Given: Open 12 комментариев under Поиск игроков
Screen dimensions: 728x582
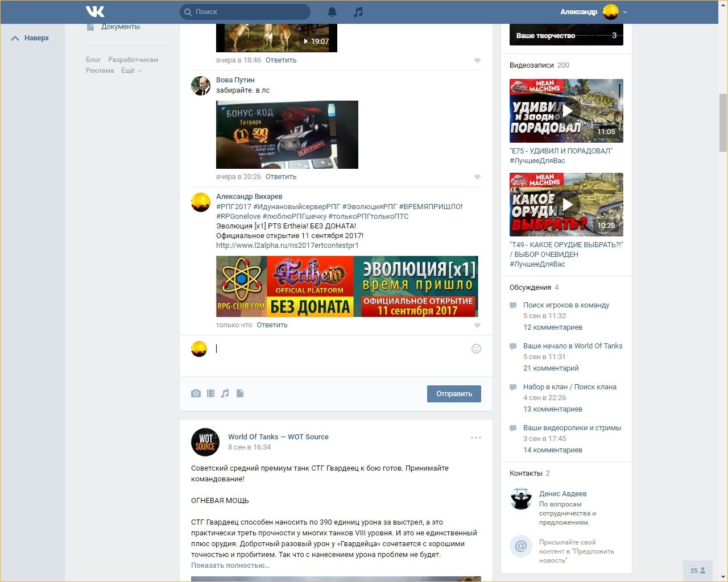Looking at the screenshot, I should [x=553, y=327].
